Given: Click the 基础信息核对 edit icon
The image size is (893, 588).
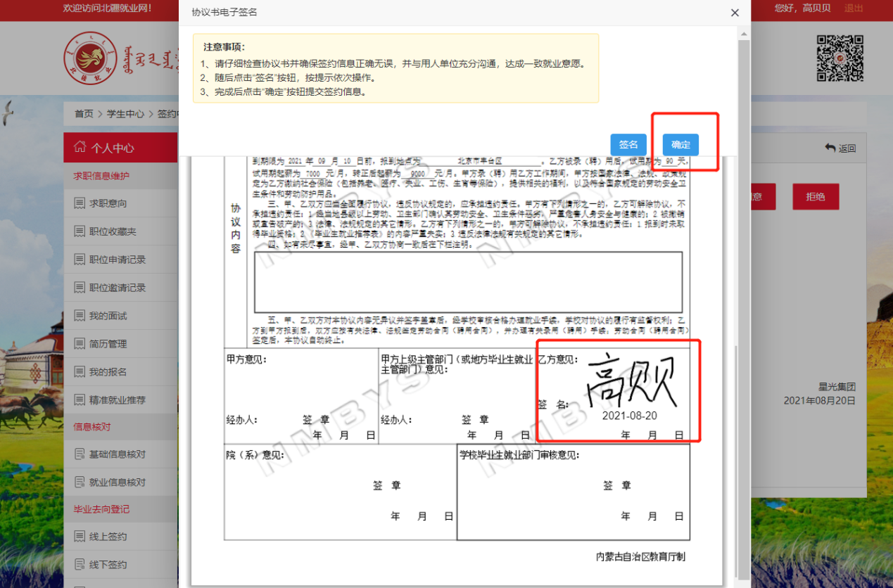Looking at the screenshot, I should 79,454.
